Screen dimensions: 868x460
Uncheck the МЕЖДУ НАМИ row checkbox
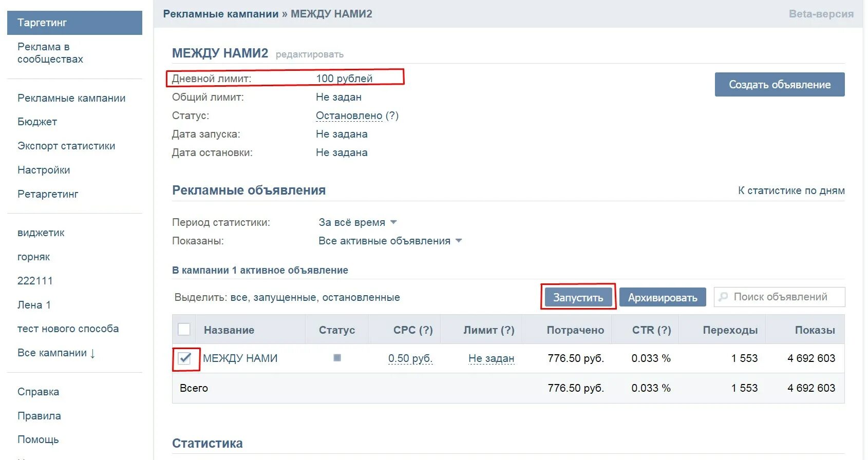pos(184,358)
